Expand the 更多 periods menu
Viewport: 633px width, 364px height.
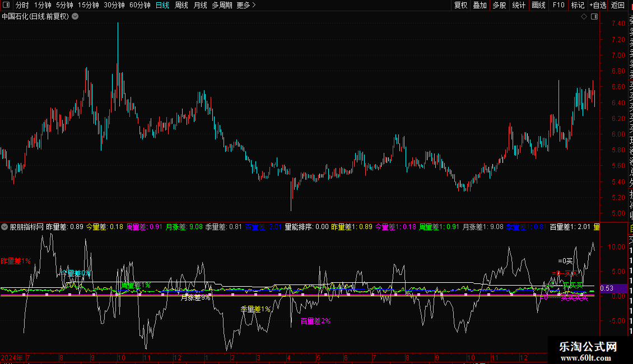point(246,5)
